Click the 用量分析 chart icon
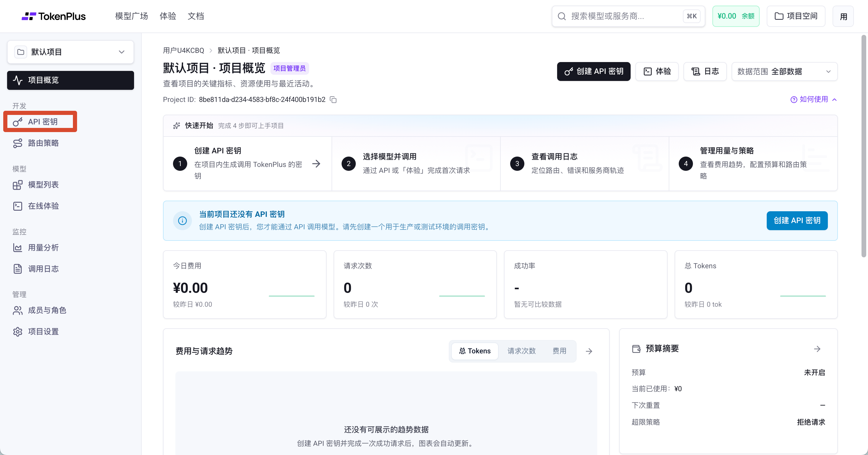 coord(17,248)
